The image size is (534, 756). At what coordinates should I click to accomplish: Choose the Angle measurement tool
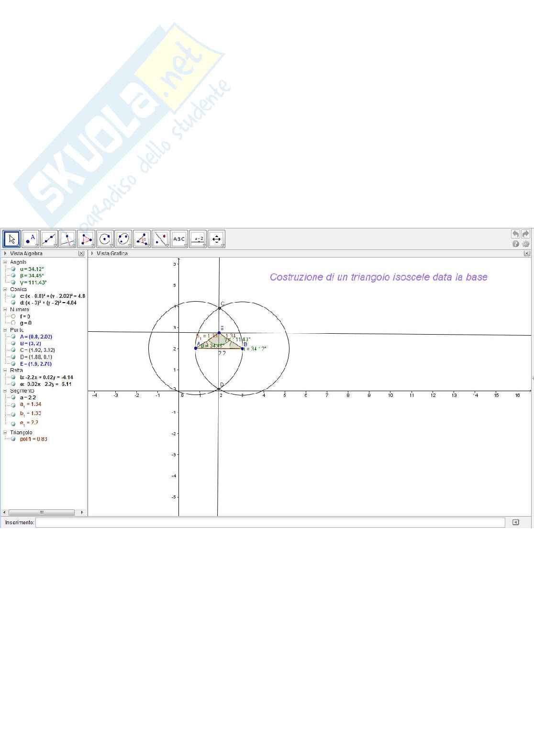click(142, 239)
